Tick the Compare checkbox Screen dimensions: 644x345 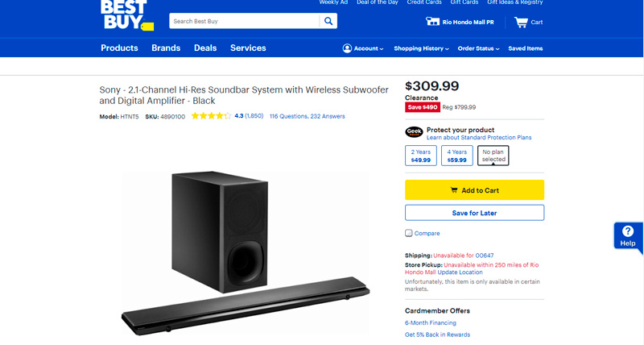coord(409,233)
